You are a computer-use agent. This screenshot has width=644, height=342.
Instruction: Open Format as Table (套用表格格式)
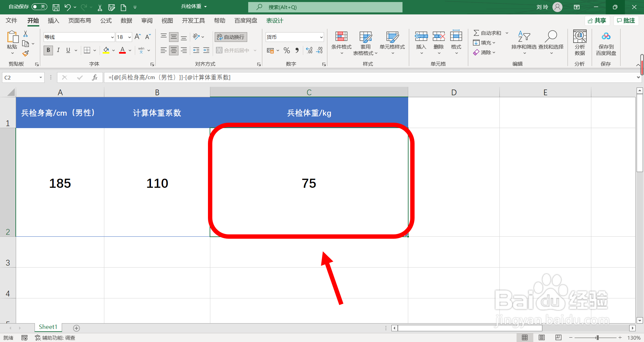point(365,43)
